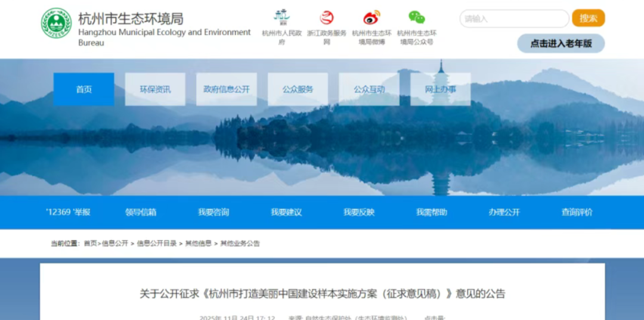Screen dimensions: 644x320
Task: Switch to the 公众服务 tab
Action: tap(298, 89)
